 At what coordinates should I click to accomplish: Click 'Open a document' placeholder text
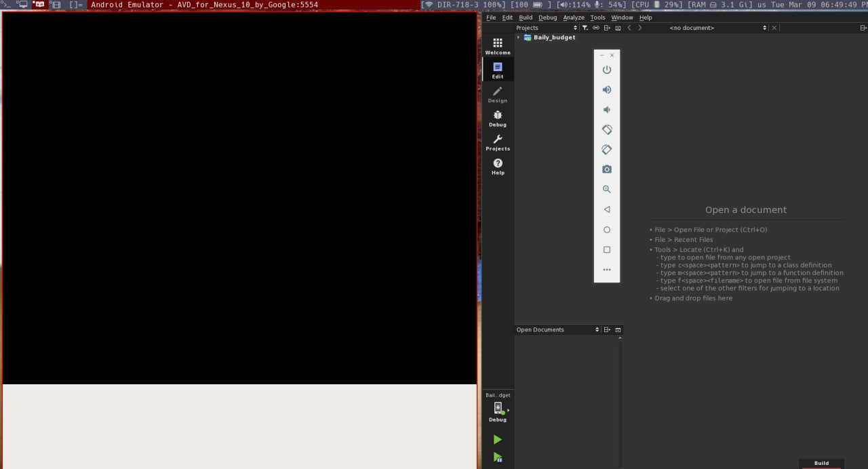[746, 210]
